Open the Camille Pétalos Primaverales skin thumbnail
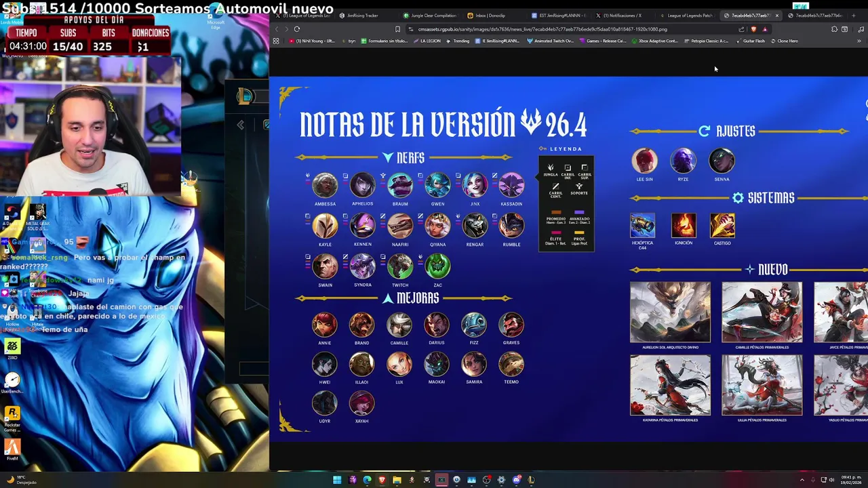 tap(762, 312)
